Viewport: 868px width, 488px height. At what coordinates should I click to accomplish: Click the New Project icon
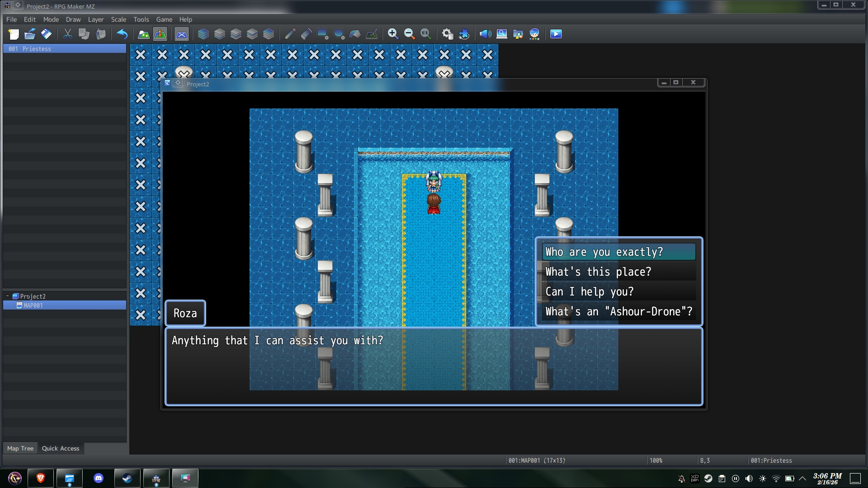pyautogui.click(x=14, y=34)
